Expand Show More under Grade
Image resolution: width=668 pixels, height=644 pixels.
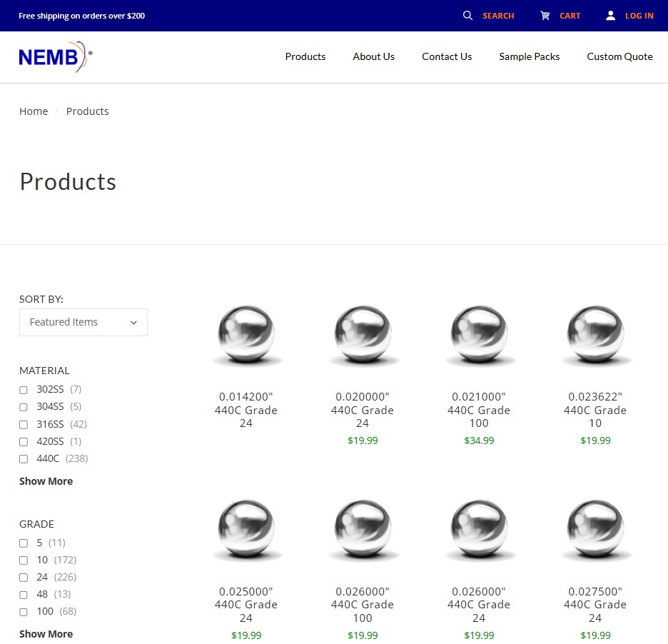tap(46, 634)
